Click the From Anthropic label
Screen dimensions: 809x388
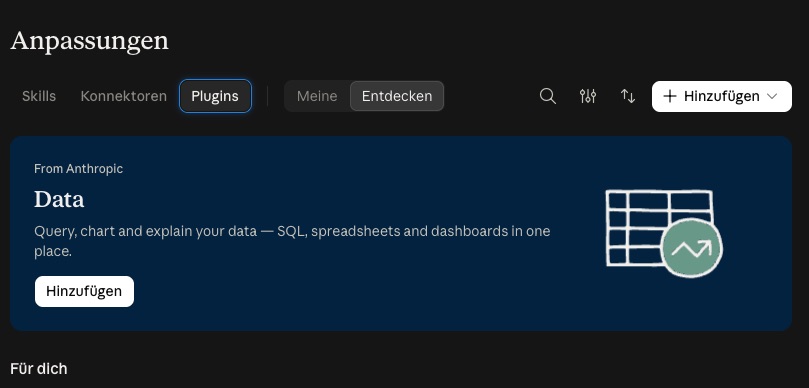(x=78, y=169)
